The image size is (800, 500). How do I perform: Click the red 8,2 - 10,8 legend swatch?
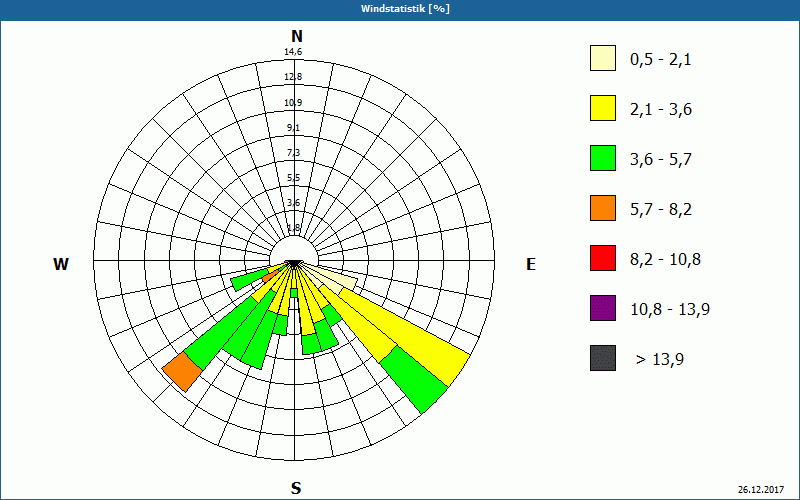[x=603, y=258]
